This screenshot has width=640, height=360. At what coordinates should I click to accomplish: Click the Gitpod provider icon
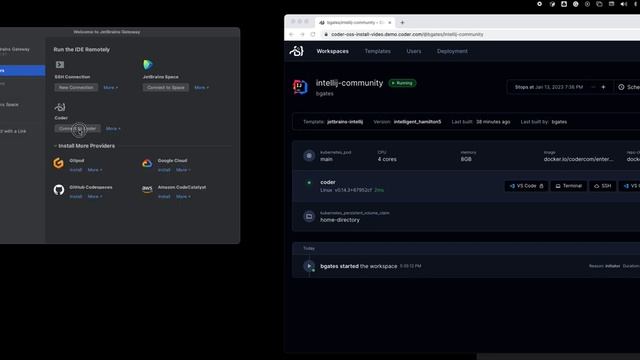pos(58,163)
